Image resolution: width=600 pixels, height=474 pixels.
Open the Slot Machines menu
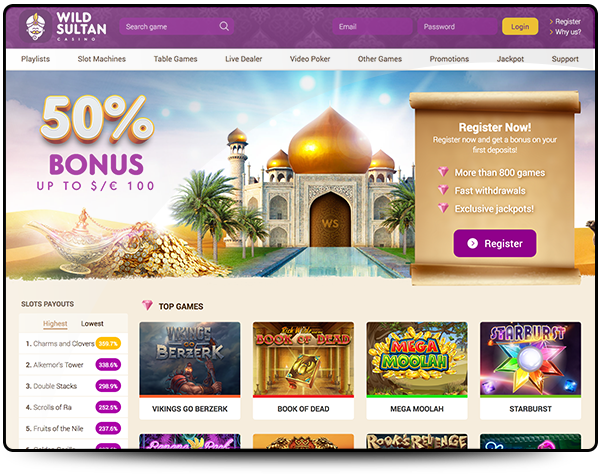[x=101, y=59]
